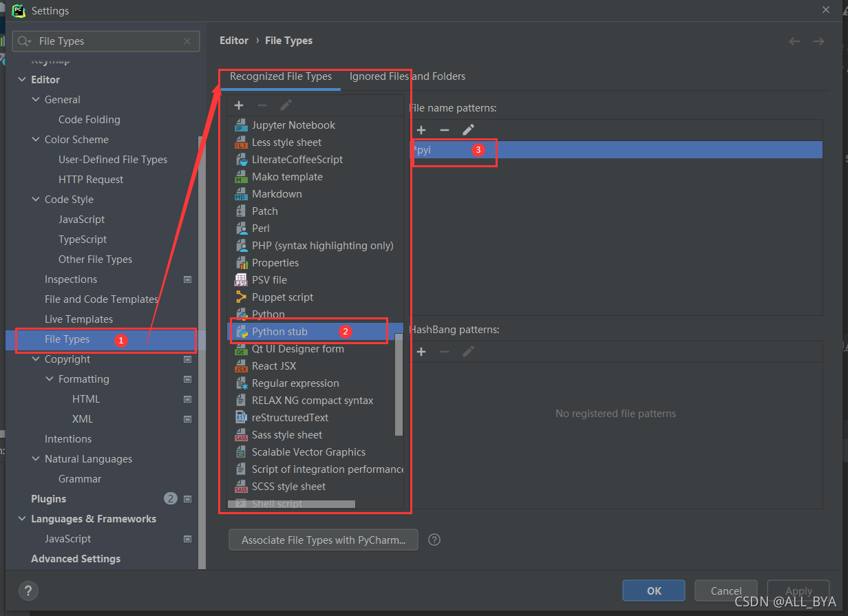The image size is (848, 616).
Task: Navigate back in settings history
Action: 794,41
